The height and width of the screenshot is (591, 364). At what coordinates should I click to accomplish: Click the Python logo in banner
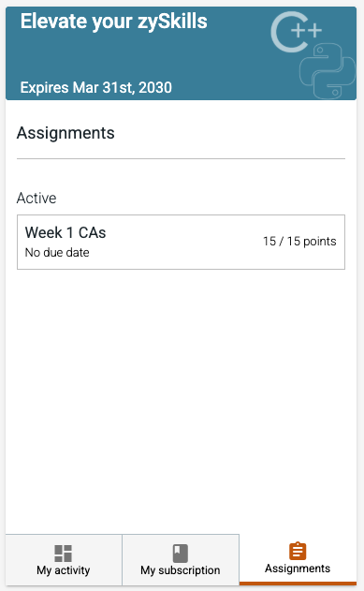[x=328, y=71]
